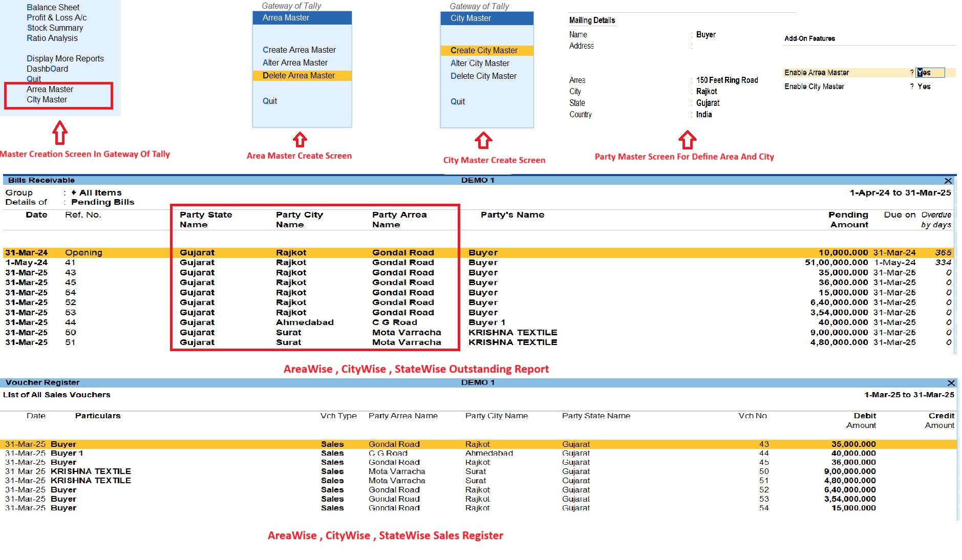Select Buyer 1 sales voucher number 44

[67, 454]
